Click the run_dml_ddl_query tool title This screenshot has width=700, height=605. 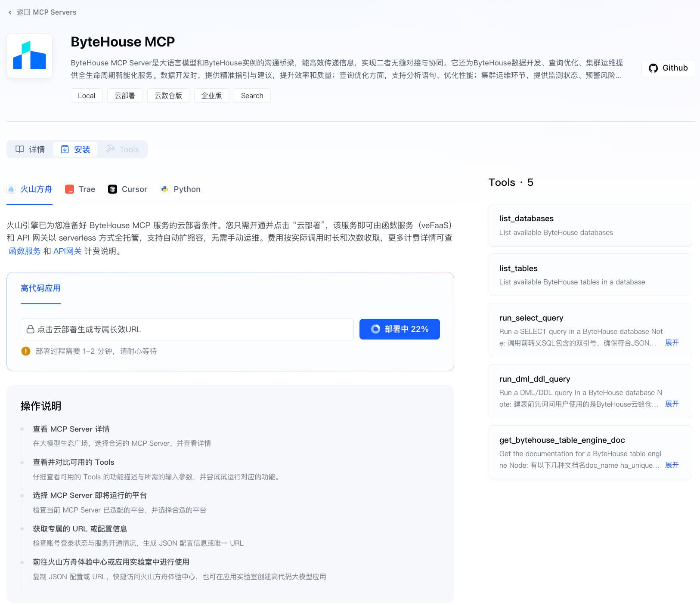coord(535,379)
